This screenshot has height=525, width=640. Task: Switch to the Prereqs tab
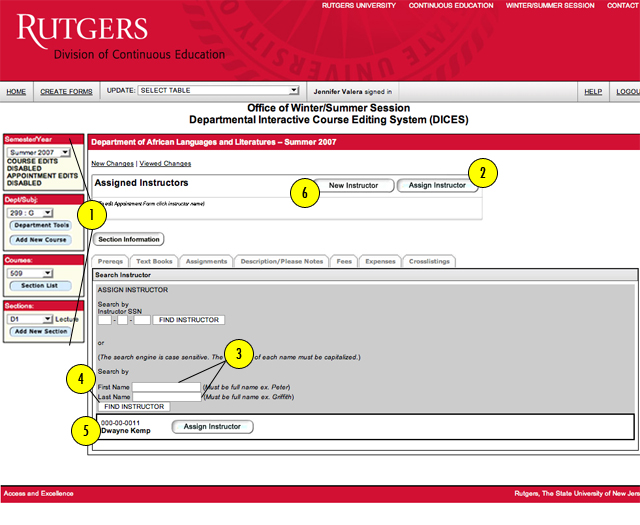point(110,261)
